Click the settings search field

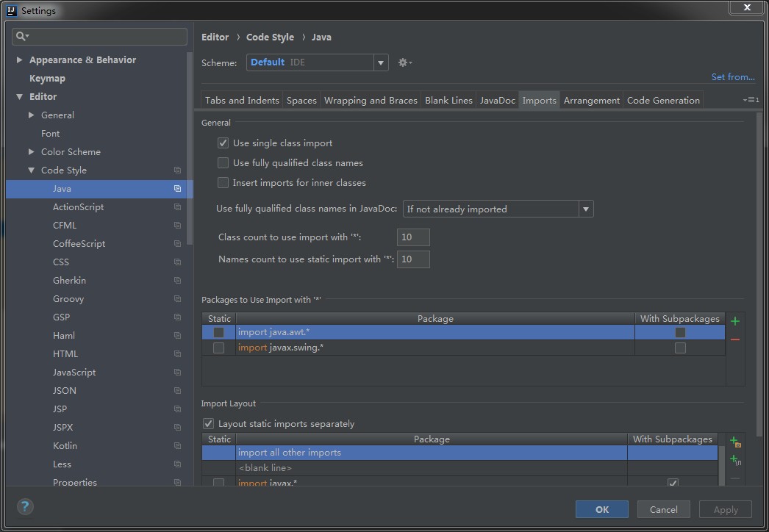(99, 36)
